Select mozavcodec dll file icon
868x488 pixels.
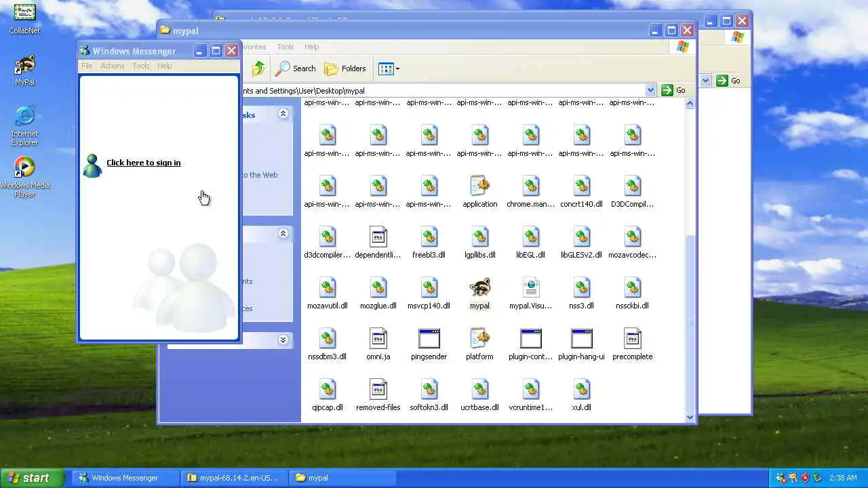click(x=632, y=237)
